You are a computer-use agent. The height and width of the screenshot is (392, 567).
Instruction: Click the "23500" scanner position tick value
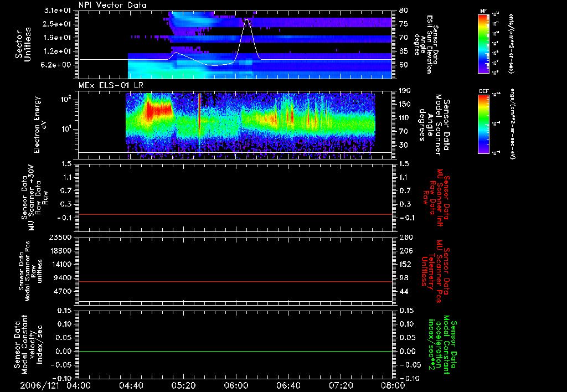(x=61, y=238)
